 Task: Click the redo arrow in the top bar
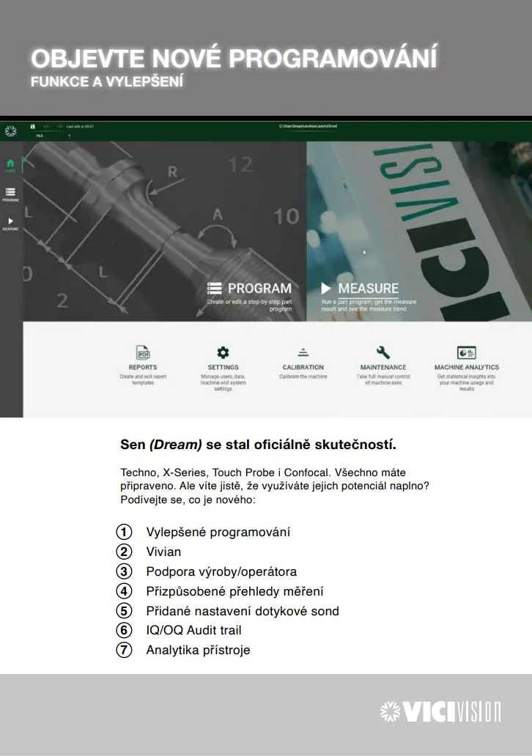[x=60, y=126]
